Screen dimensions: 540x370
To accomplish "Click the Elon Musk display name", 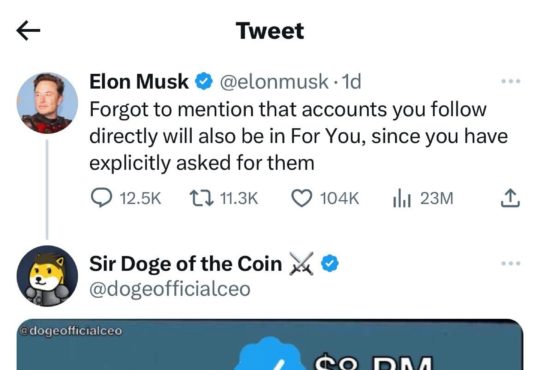I will point(139,82).
